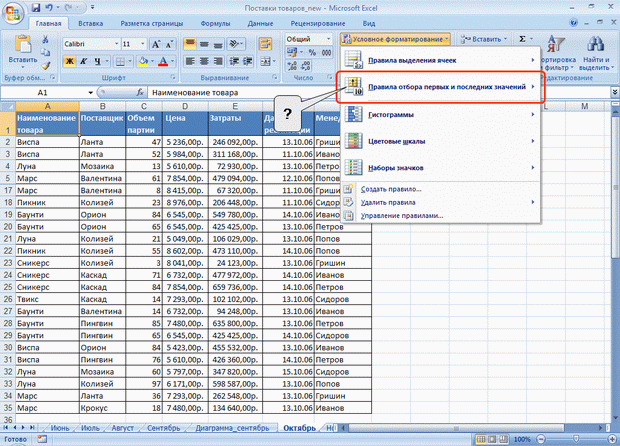Screen dimensions: 620x446
Task: Open the Июнь sheet tab
Action: coord(60,428)
